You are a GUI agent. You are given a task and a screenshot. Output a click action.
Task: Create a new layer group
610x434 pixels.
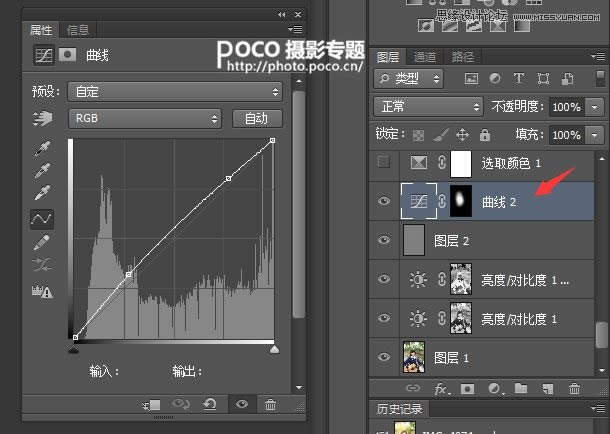(x=521, y=388)
